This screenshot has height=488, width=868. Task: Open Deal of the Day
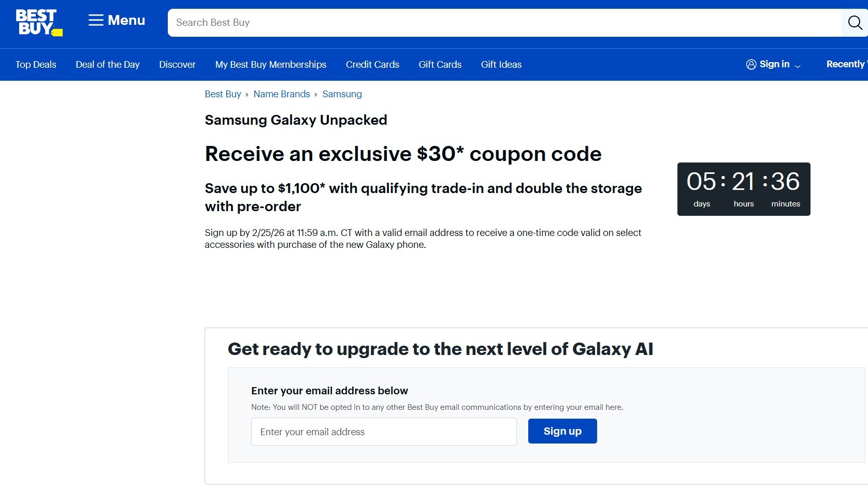(107, 64)
